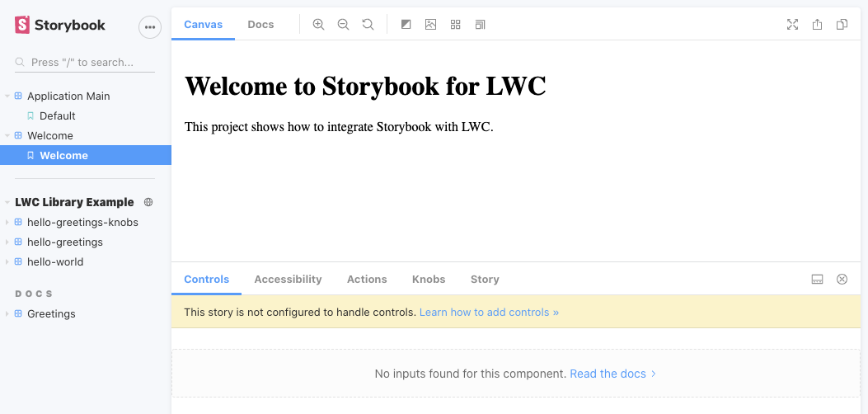This screenshot has height=414, width=868.
Task: Select the hello-greetings label
Action: (x=65, y=242)
